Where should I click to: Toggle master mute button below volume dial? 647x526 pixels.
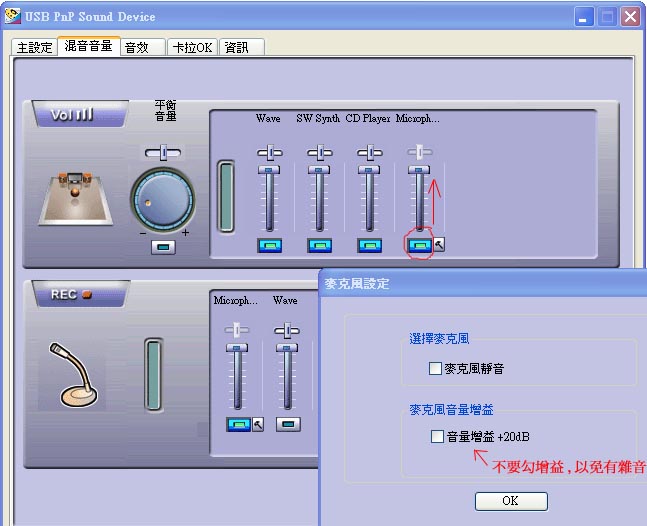163,247
